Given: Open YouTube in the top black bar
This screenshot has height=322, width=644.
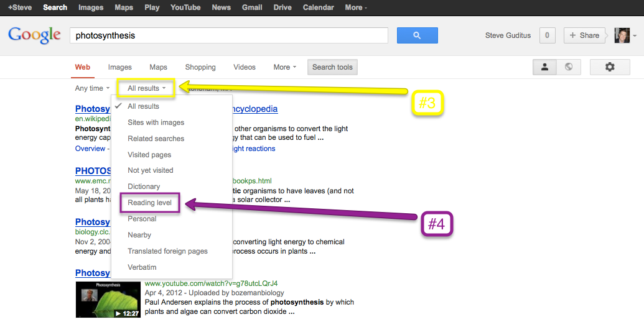Looking at the screenshot, I should pos(185,7).
